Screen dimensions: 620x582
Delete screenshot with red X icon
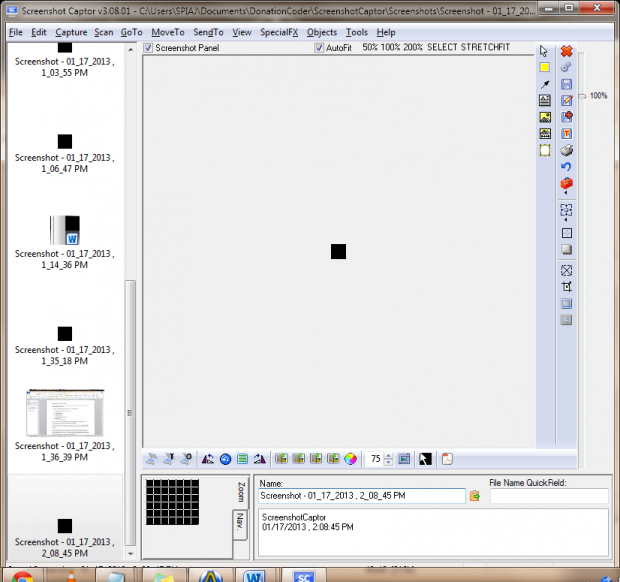coord(567,51)
